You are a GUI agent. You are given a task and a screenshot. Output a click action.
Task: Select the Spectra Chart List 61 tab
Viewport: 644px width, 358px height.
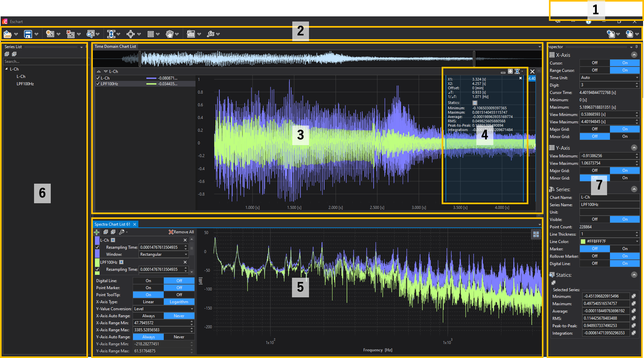point(112,224)
